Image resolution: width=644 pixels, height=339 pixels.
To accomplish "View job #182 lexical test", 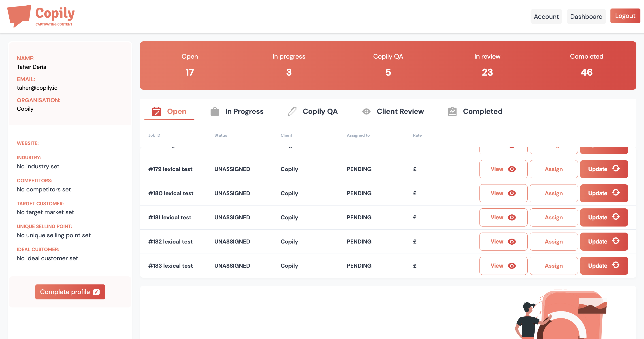I will (503, 242).
